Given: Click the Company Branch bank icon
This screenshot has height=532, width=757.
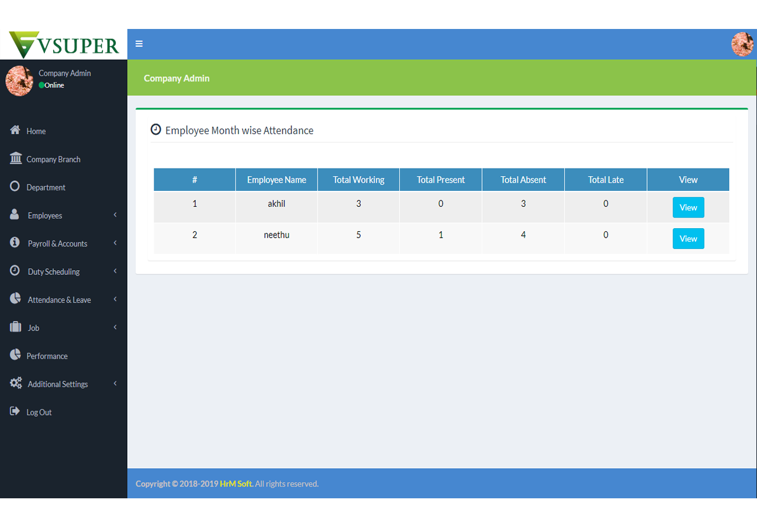Looking at the screenshot, I should (16, 158).
